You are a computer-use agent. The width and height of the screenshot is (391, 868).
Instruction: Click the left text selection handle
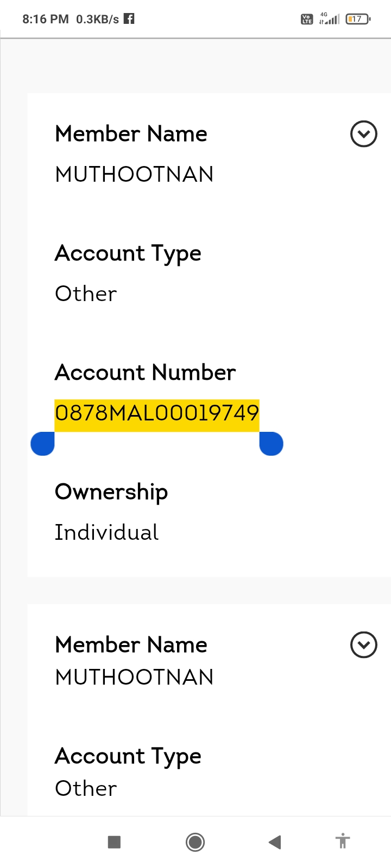(x=43, y=443)
